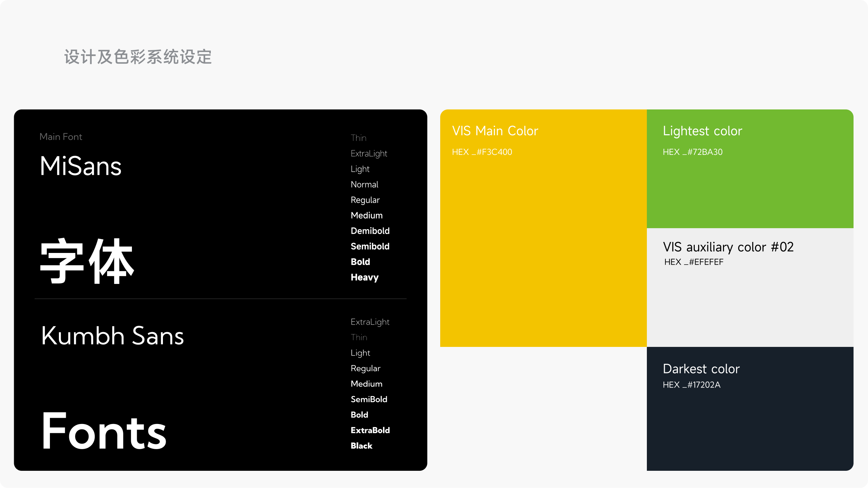Click the 设计及色彩系统设定 page heading
The width and height of the screenshot is (868, 488).
click(138, 57)
